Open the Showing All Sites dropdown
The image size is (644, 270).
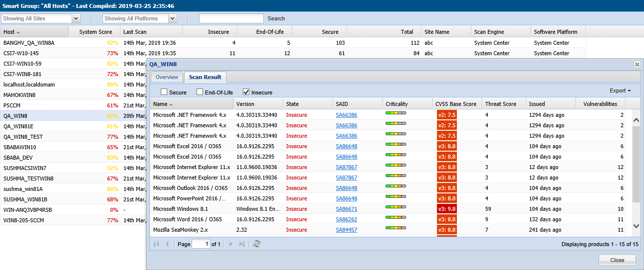coord(76,18)
